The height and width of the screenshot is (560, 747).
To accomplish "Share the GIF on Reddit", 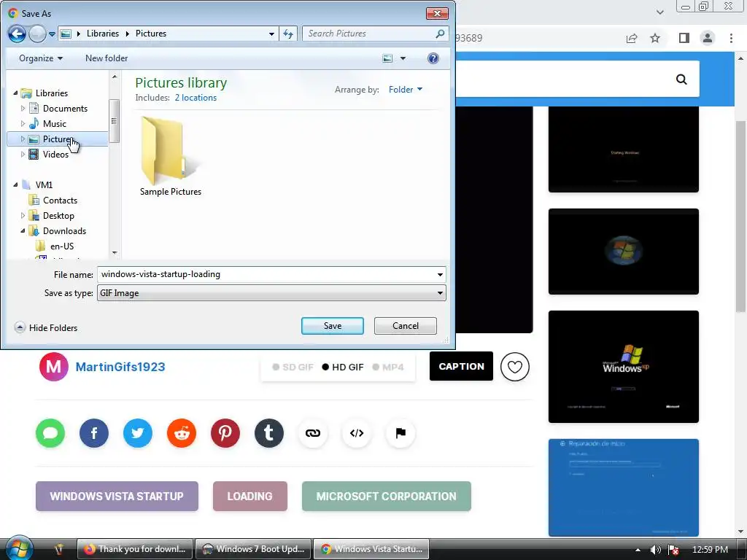I will point(182,433).
